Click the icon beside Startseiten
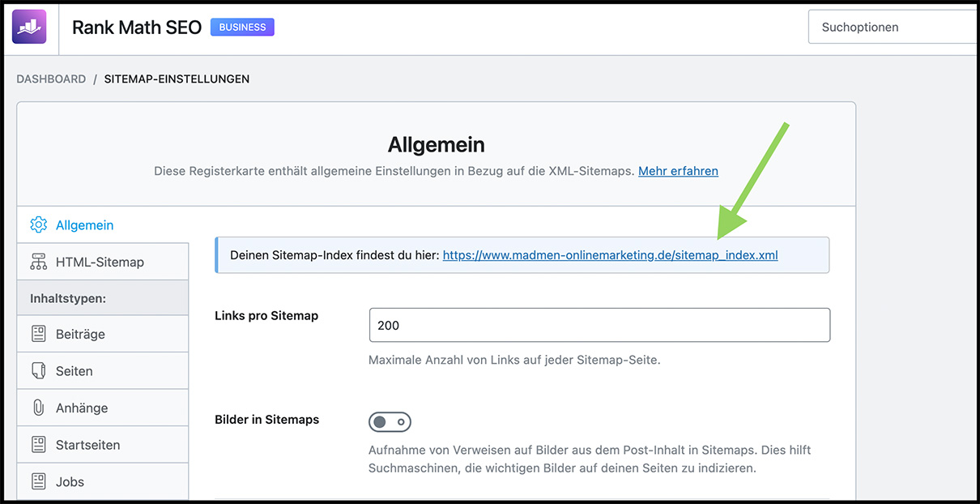The height and width of the screenshot is (504, 980). coord(38,445)
